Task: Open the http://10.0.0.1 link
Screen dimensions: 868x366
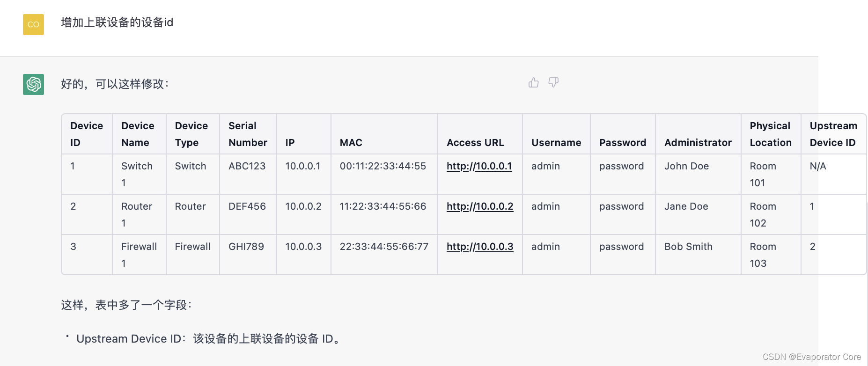Action: point(479,166)
